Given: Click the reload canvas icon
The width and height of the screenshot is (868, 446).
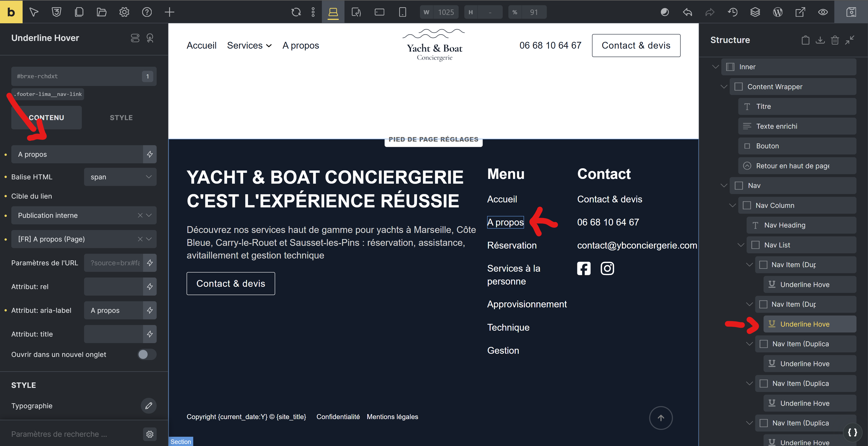Looking at the screenshot, I should (296, 12).
